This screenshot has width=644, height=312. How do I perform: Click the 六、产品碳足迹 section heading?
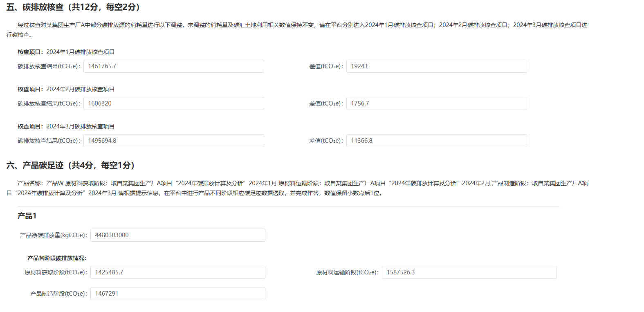[x=71, y=165]
